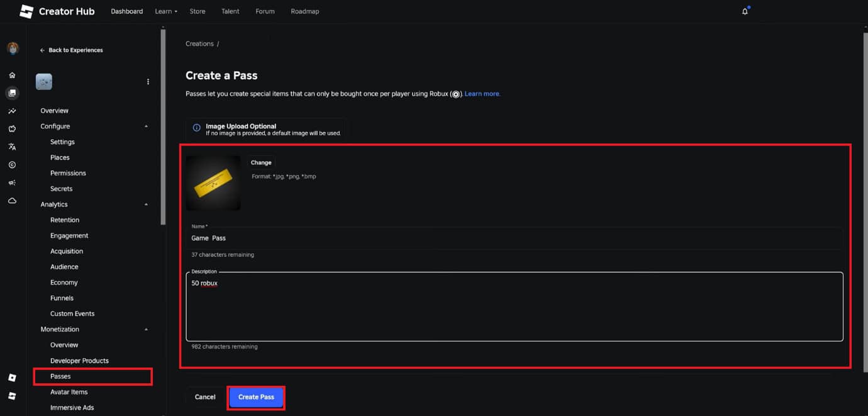The image size is (868, 416).
Task: Open Secrets under Configure
Action: (x=61, y=189)
